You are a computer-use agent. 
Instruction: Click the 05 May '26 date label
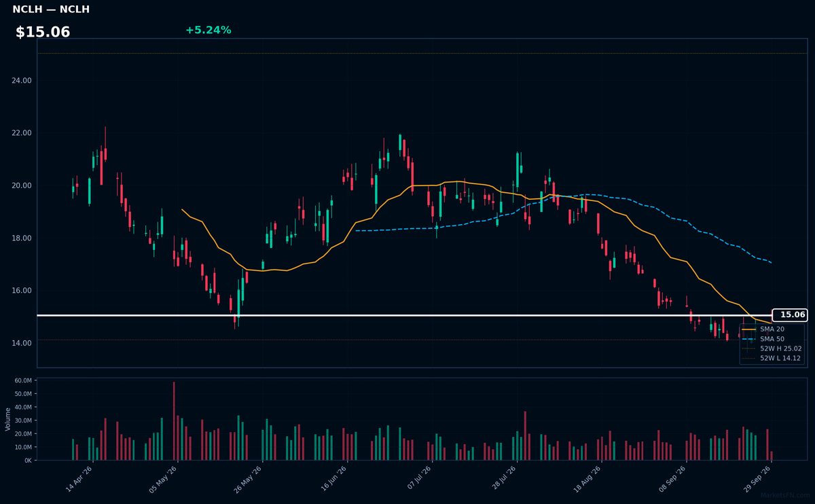coord(164,478)
